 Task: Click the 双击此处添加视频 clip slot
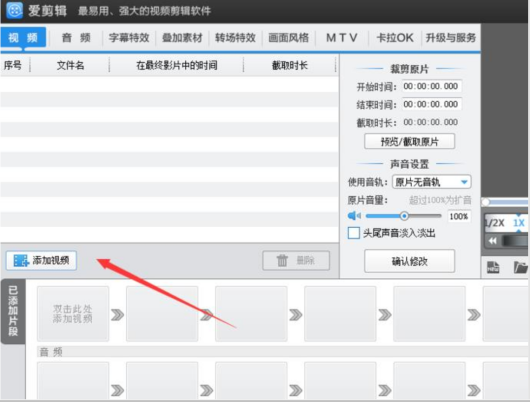(x=73, y=314)
